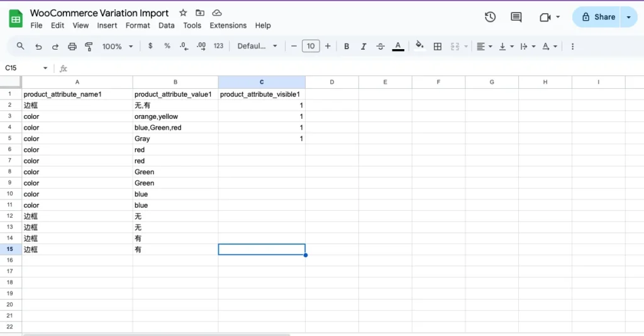644x336 pixels.
Task: Click the undo icon in the toolbar
Action: click(39, 47)
